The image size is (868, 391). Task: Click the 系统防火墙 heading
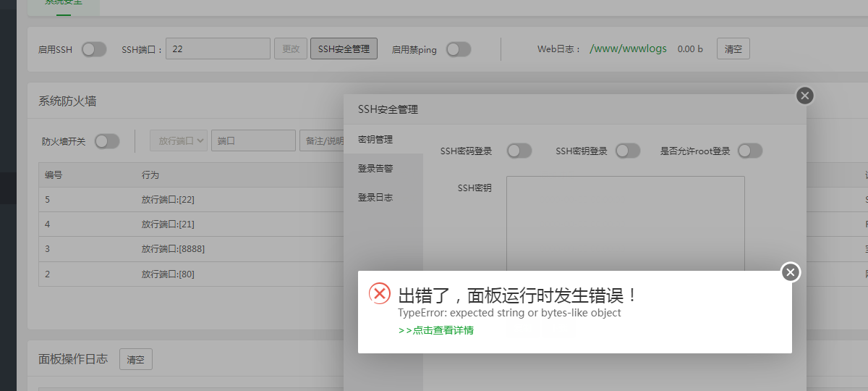click(x=67, y=101)
